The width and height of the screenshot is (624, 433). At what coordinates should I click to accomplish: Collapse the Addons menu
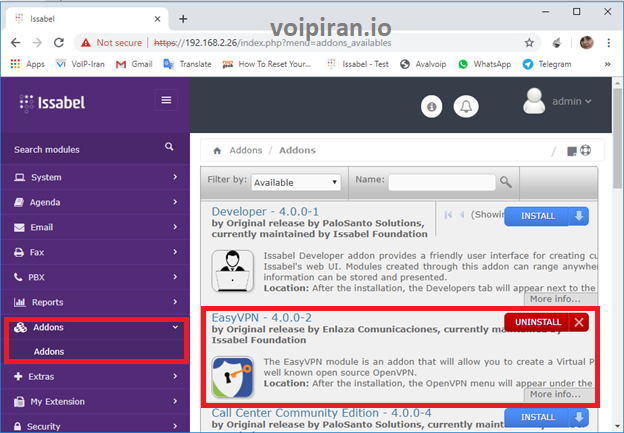(95, 328)
